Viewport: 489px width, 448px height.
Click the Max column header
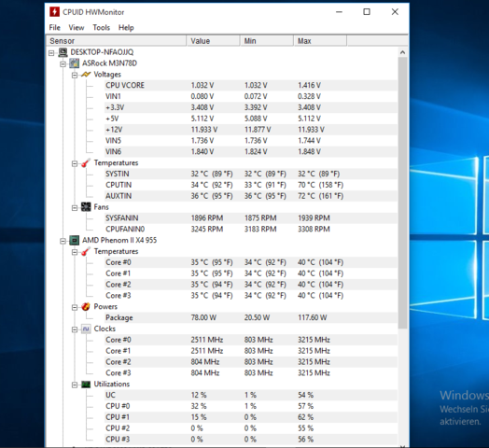coord(320,41)
